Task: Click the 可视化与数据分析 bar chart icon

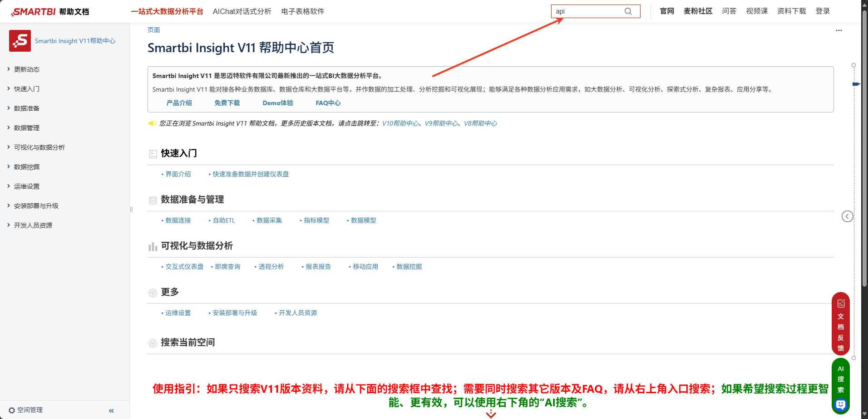Action: [153, 247]
